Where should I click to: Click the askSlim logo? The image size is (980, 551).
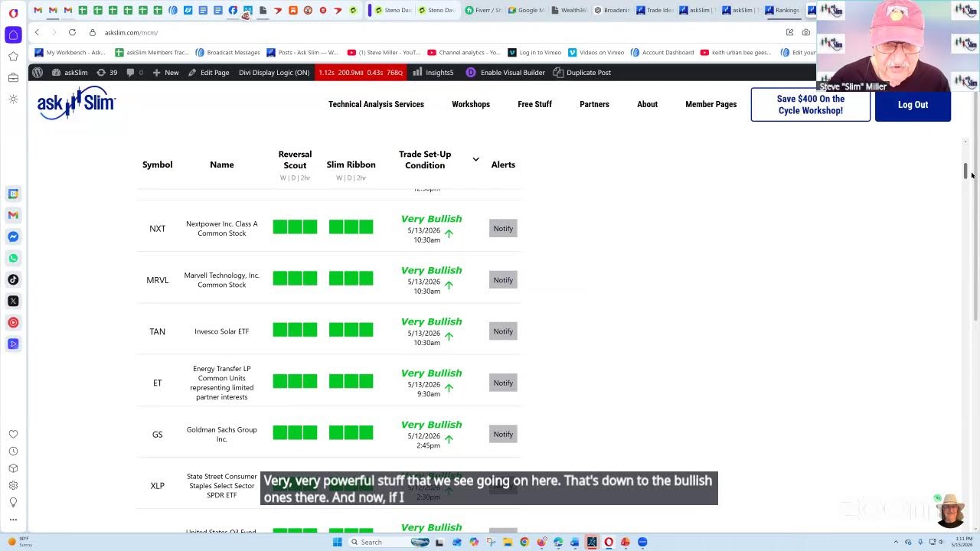coord(77,103)
